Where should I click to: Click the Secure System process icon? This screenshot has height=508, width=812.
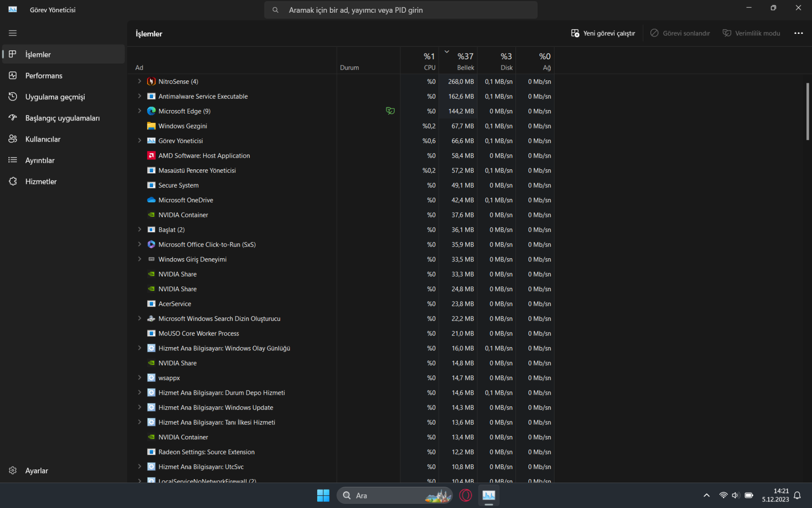(151, 185)
